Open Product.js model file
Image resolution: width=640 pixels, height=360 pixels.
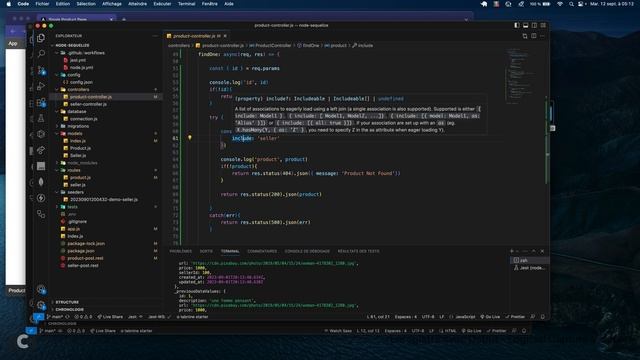point(80,148)
